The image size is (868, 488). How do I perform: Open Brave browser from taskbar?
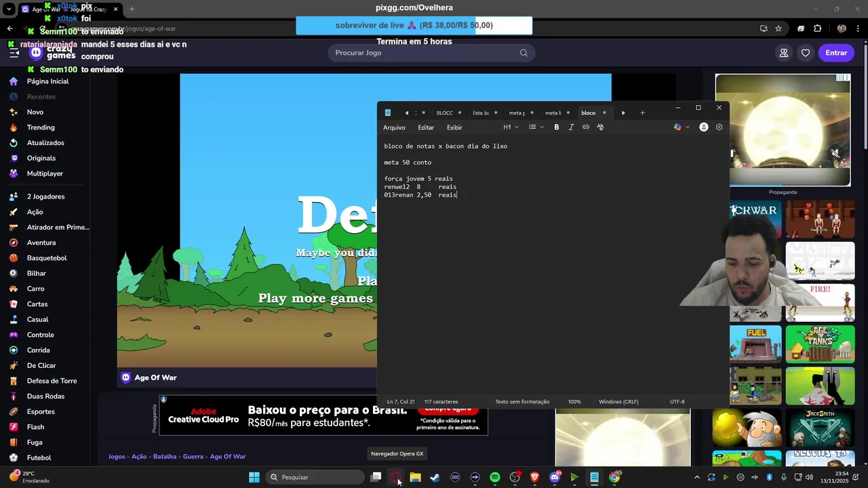(x=535, y=477)
